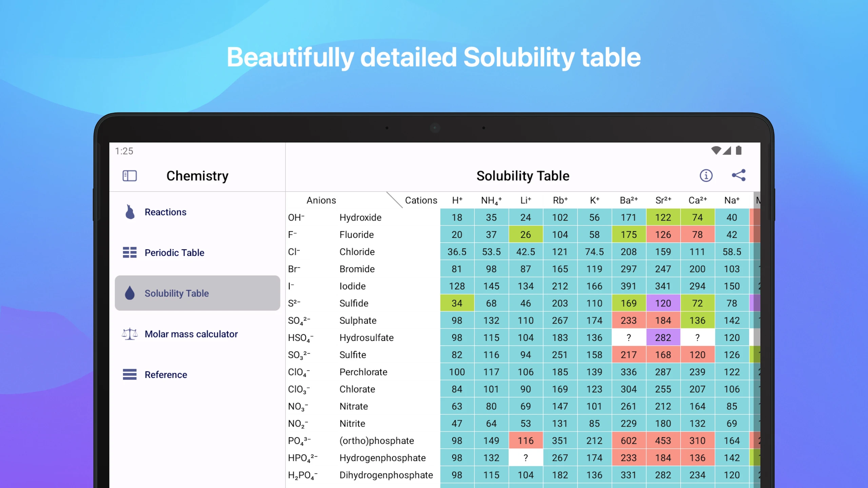The width and height of the screenshot is (868, 488).
Task: Click the share icon
Action: (738, 175)
